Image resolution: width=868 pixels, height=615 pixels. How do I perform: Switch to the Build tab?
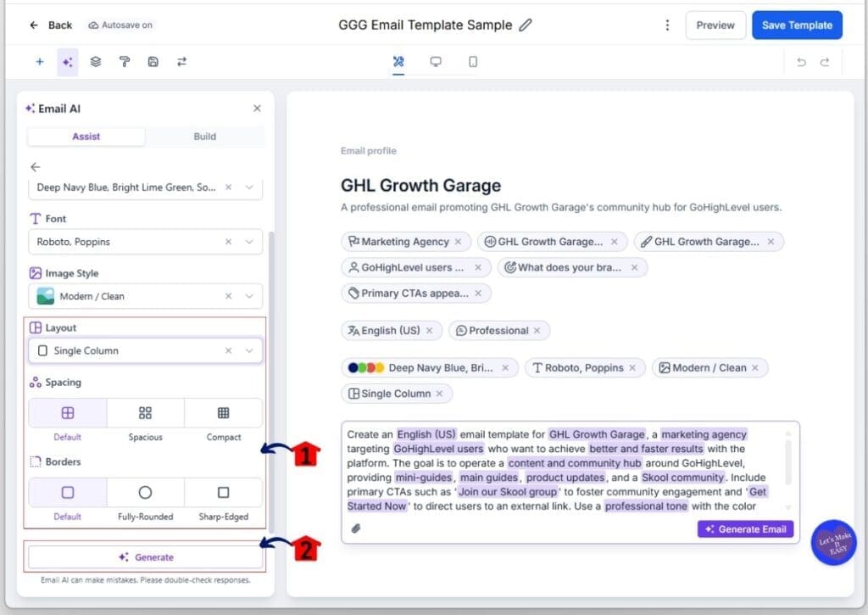[204, 136]
